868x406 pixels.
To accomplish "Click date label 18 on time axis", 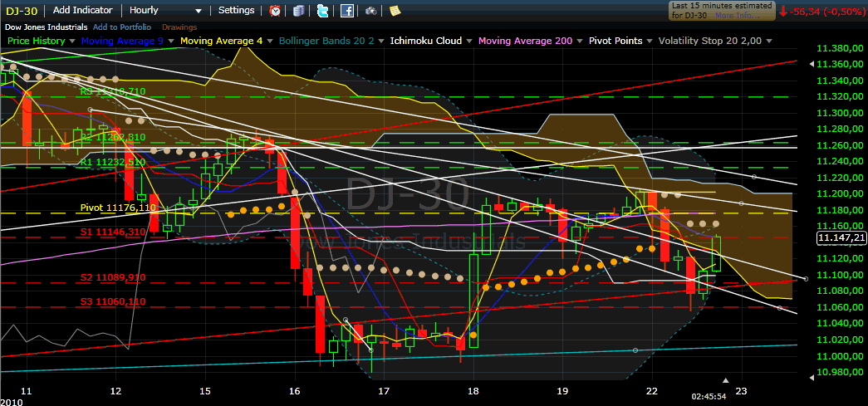I will [x=473, y=392].
